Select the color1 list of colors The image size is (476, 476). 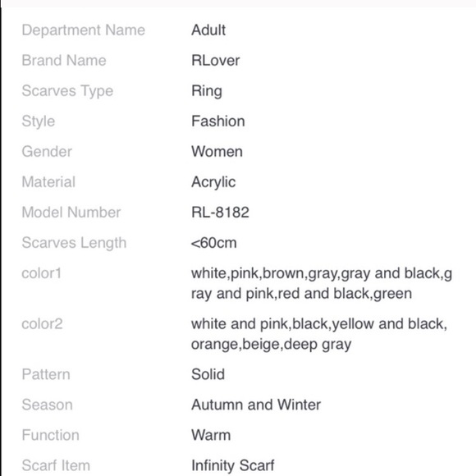click(x=322, y=283)
